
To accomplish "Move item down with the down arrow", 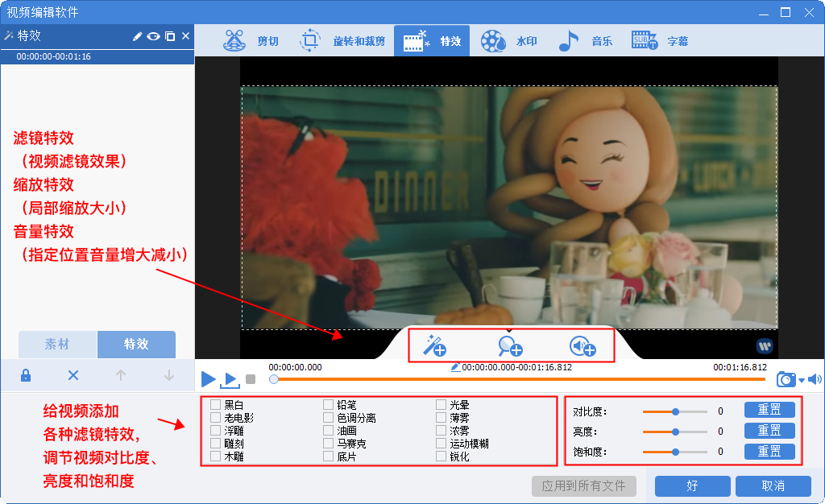I will pyautogui.click(x=169, y=375).
